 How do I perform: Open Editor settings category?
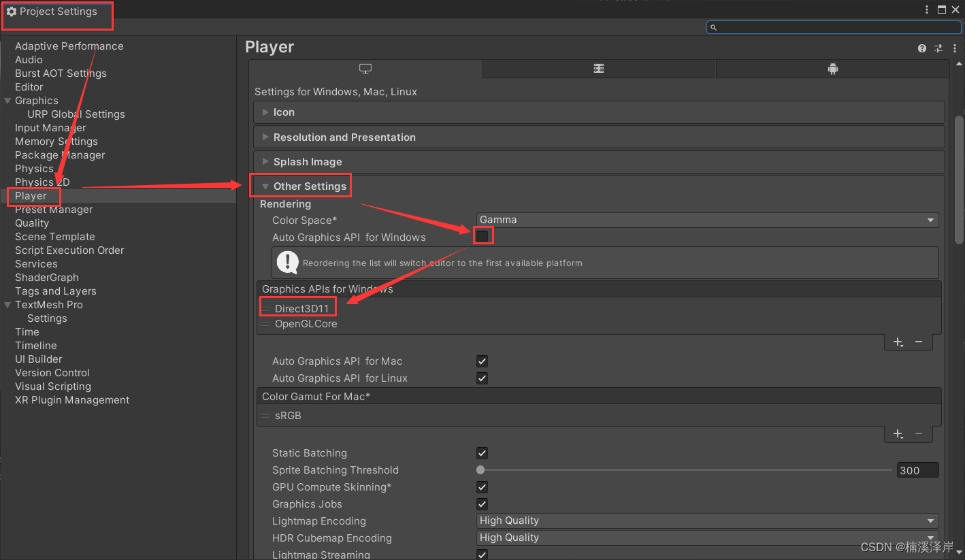point(29,87)
